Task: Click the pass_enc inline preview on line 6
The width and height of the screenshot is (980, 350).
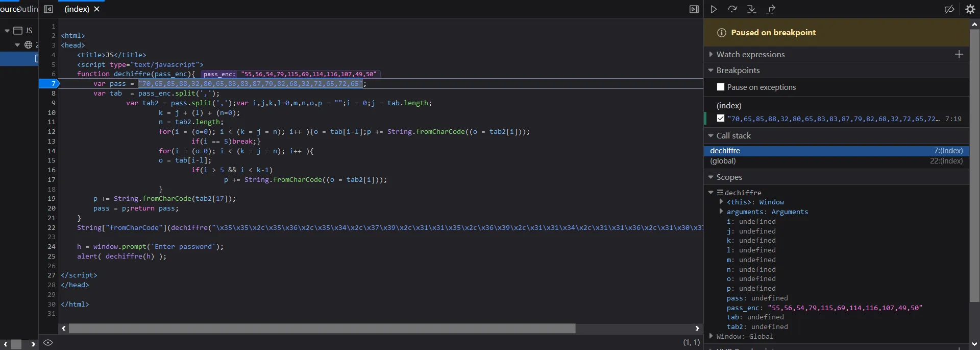Action: pos(290,74)
